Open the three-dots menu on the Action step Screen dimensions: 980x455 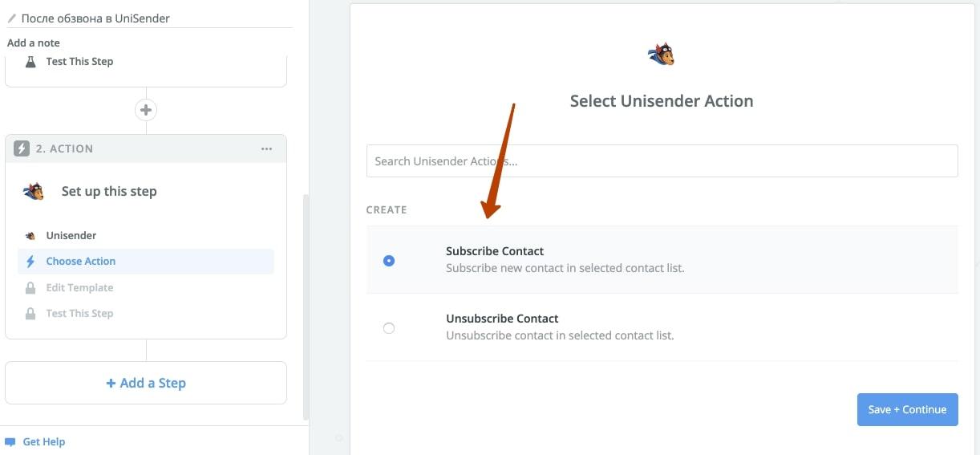[x=266, y=148]
